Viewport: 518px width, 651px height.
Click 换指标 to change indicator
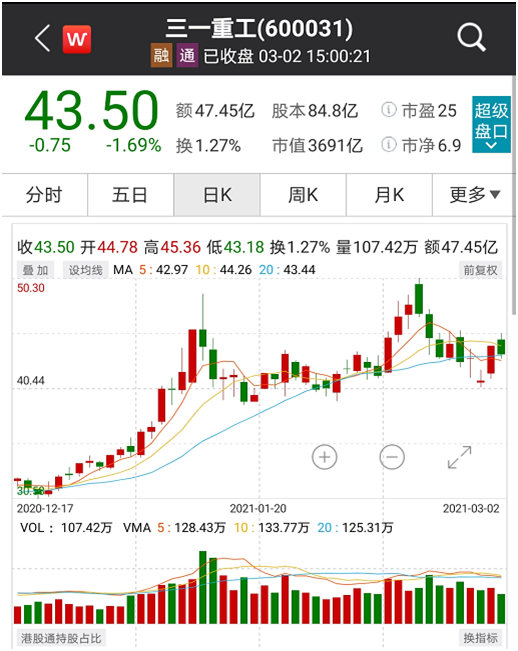(481, 638)
